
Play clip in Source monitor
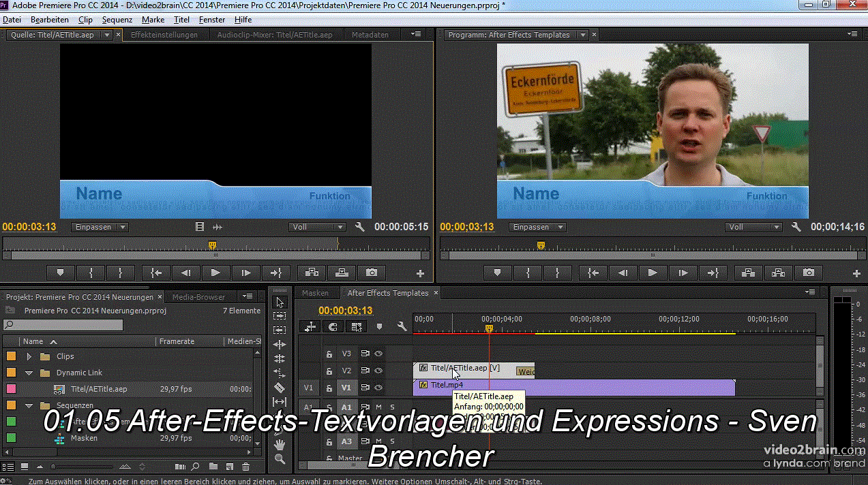click(216, 272)
